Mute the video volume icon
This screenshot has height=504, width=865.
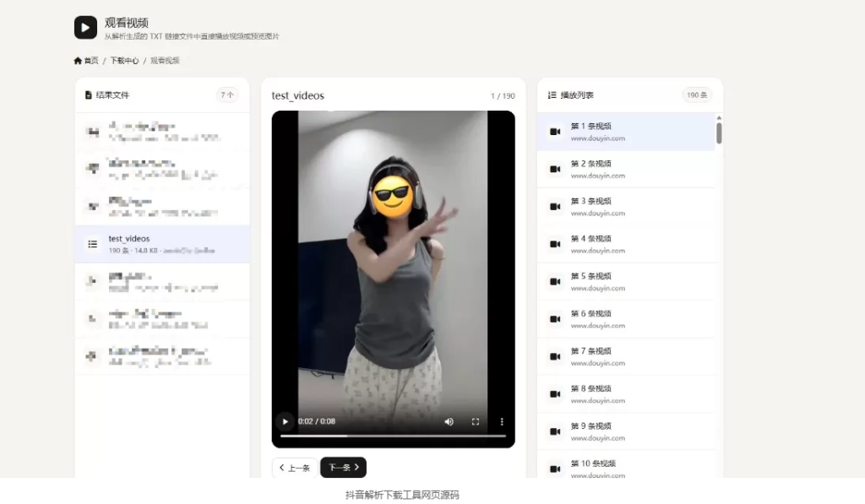[x=449, y=422]
